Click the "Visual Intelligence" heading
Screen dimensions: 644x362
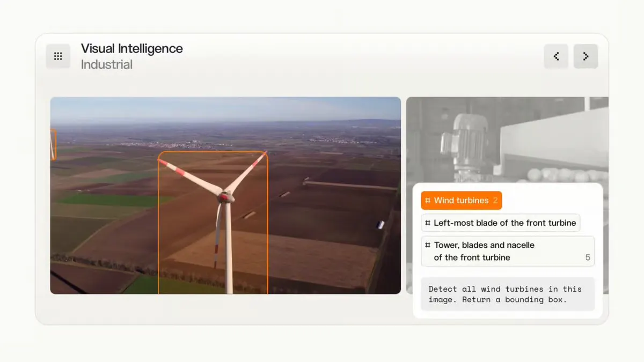[132, 48]
